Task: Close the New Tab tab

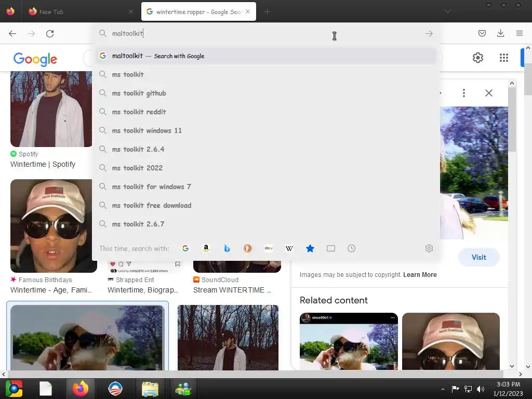Action: (x=131, y=11)
